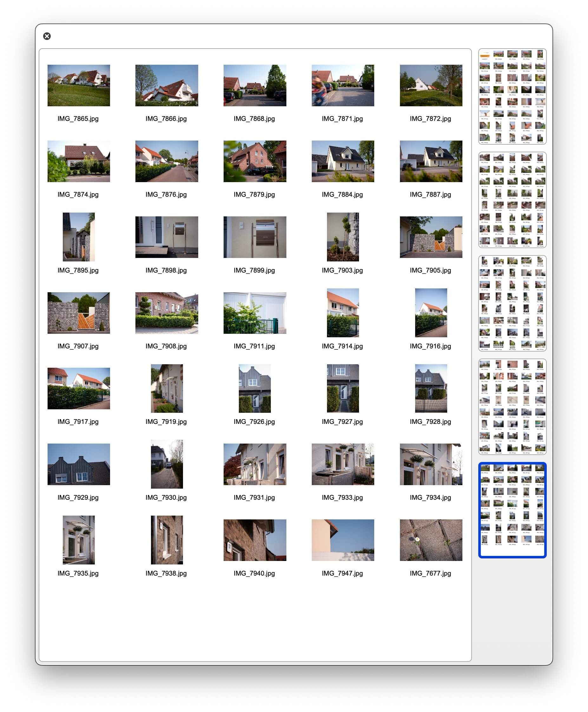Click the IMG_7898.jpg mailbox photo
This screenshot has width=588, height=712.
pyautogui.click(x=167, y=237)
